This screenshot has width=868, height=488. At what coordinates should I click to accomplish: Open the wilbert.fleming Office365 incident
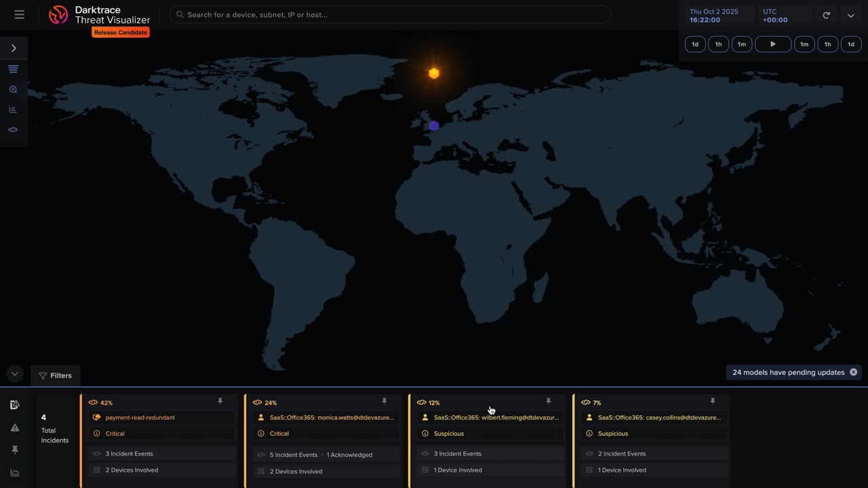(x=496, y=418)
